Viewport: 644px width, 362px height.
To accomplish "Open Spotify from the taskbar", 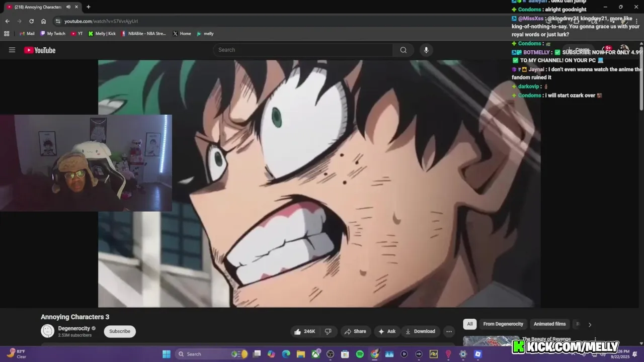I will 360,354.
